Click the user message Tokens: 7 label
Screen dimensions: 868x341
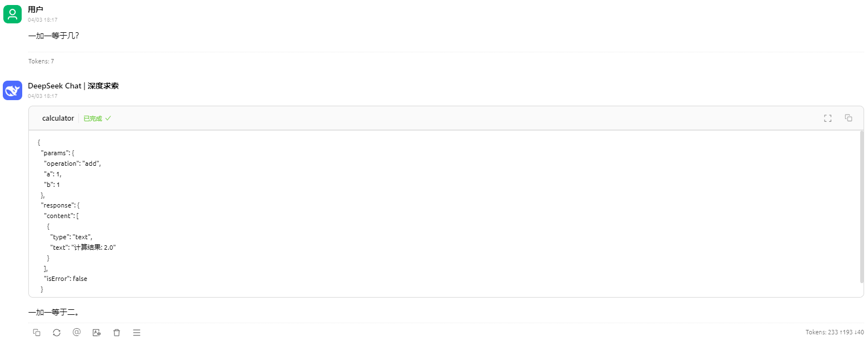click(41, 61)
